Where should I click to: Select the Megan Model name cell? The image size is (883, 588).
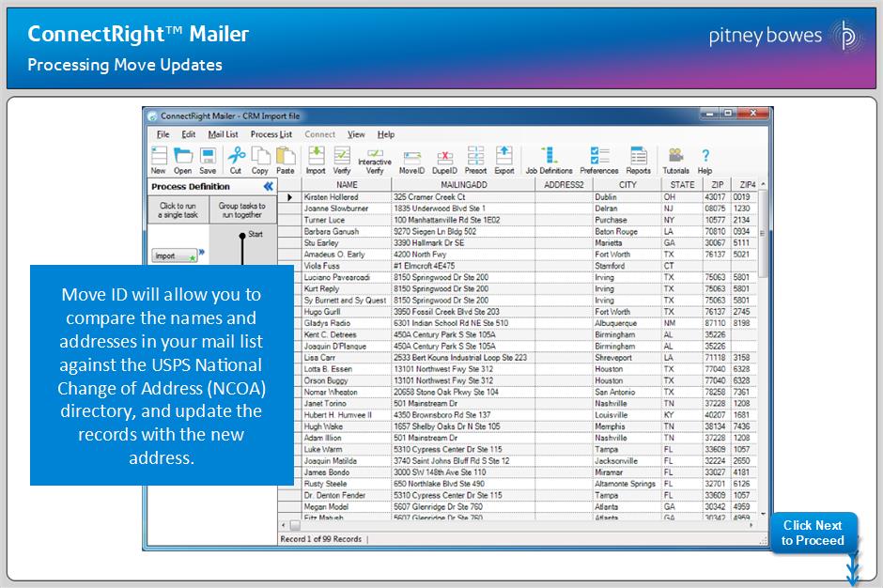[x=347, y=507]
